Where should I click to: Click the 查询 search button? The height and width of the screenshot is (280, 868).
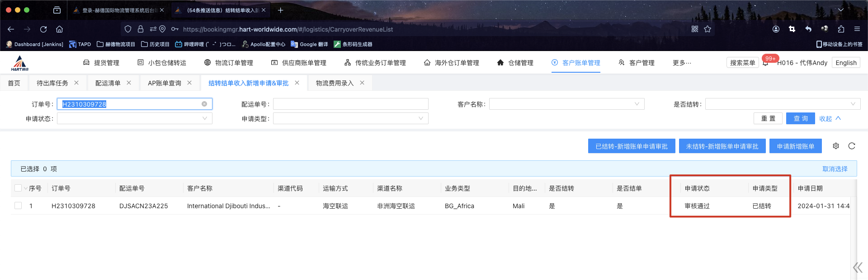pos(800,118)
